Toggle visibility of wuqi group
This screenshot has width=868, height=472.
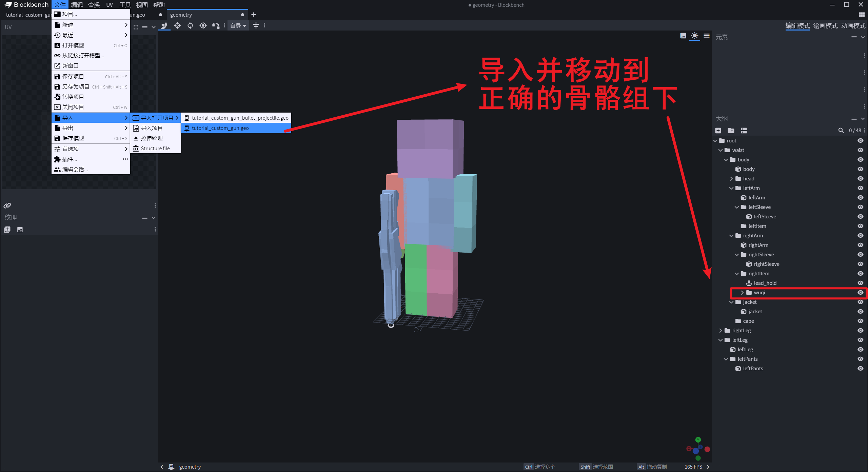[x=861, y=293]
